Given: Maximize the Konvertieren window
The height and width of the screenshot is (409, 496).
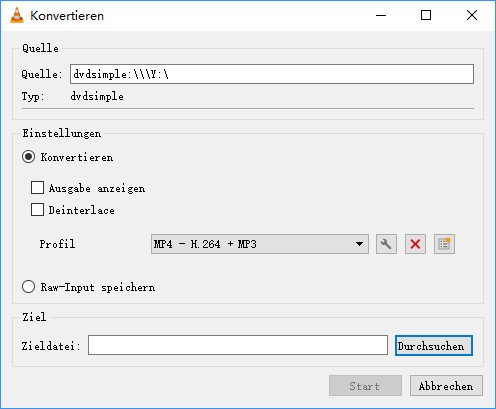Looking at the screenshot, I should pyautogui.click(x=426, y=15).
